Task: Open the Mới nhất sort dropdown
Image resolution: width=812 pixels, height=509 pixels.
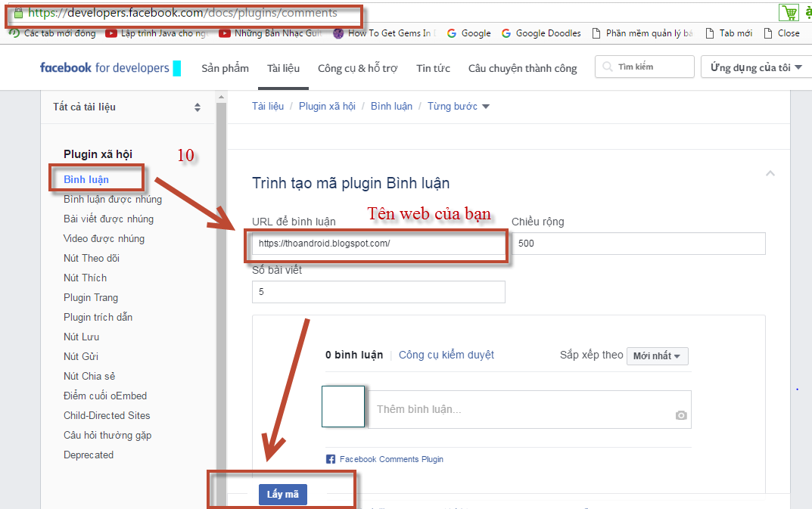Action: pyautogui.click(x=657, y=355)
